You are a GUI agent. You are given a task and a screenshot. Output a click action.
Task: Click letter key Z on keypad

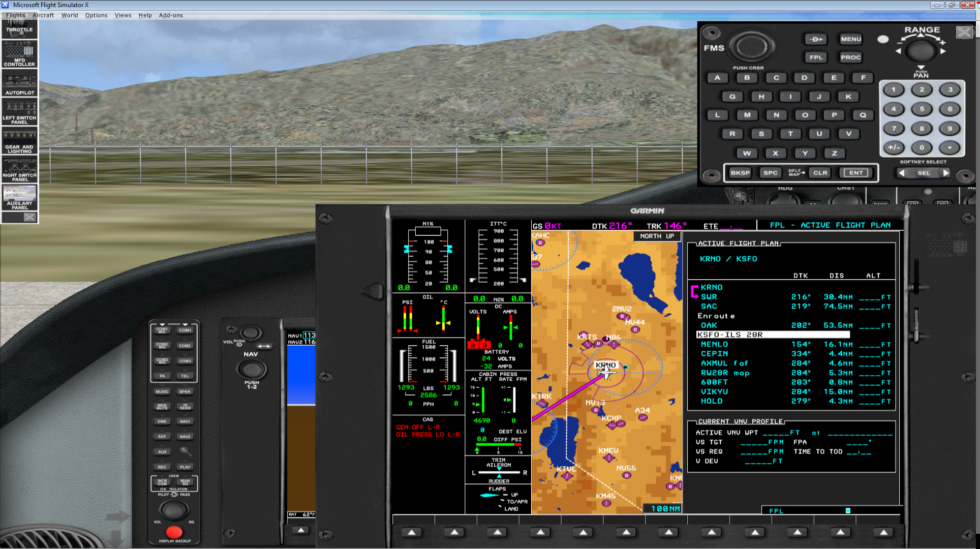pyautogui.click(x=834, y=153)
